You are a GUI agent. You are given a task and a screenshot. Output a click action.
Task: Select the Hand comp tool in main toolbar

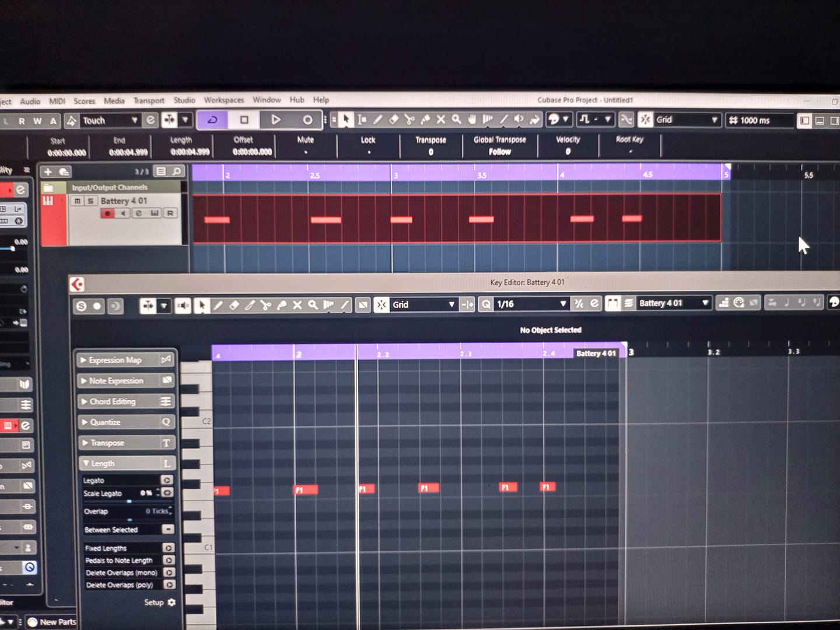click(472, 120)
